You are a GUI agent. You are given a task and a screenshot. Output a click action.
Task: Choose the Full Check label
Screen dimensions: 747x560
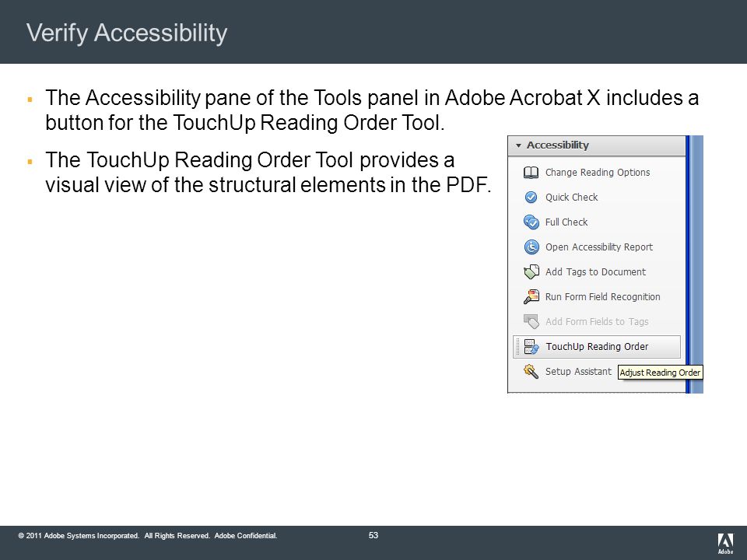(566, 222)
